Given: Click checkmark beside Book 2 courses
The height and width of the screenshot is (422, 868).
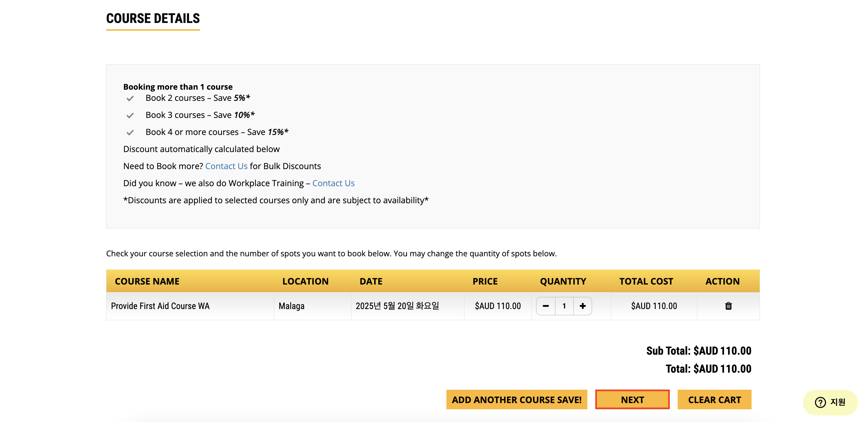Looking at the screenshot, I should pos(130,98).
